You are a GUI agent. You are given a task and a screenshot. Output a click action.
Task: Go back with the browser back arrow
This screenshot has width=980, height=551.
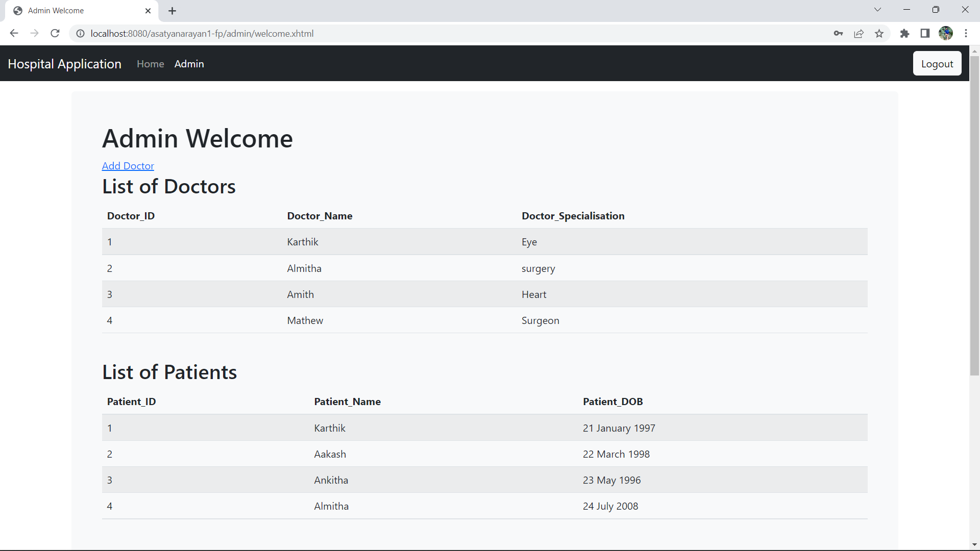point(14,34)
